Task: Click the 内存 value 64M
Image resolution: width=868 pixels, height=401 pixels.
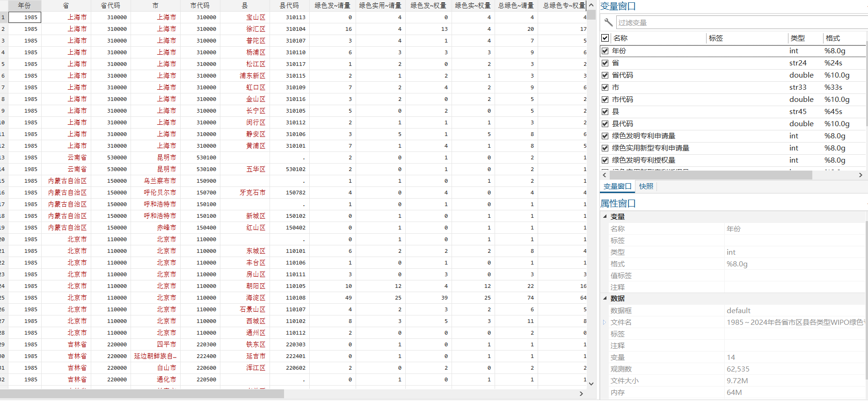Action: tap(734, 393)
